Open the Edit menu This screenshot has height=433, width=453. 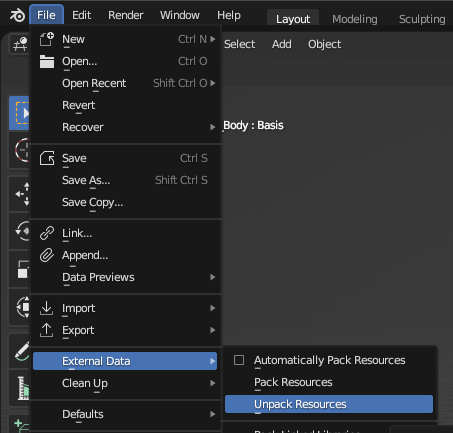click(x=81, y=15)
